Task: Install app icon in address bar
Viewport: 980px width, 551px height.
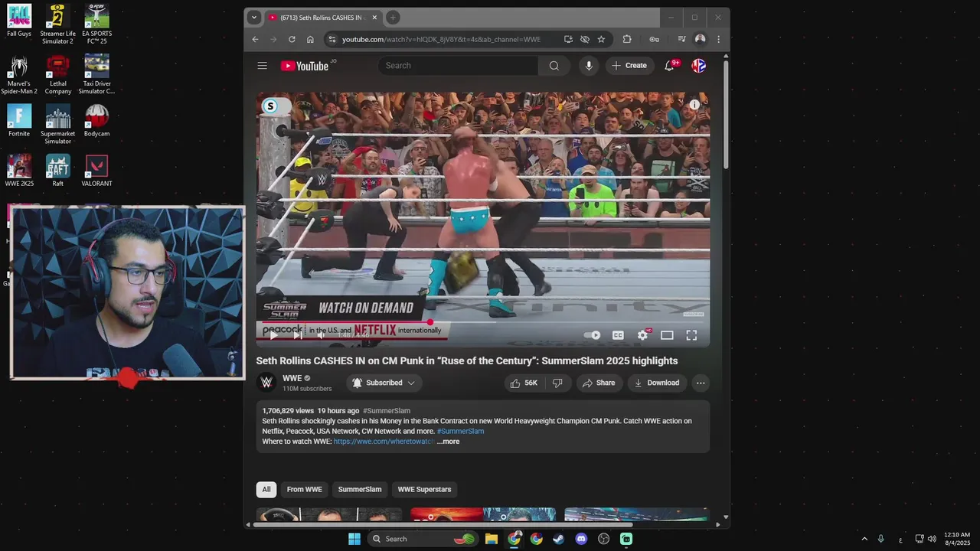Action: (568, 39)
